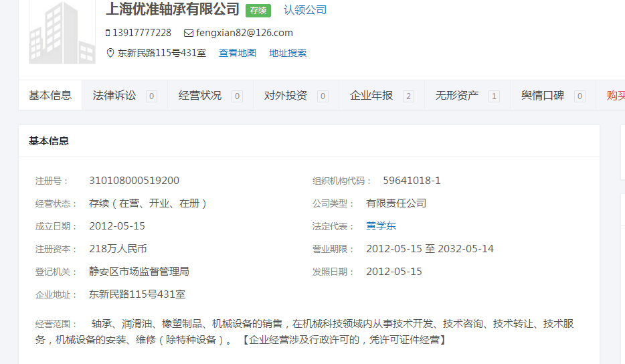Click the location pin icon
Image resolution: width=625 pixels, height=364 pixels.
click(x=110, y=53)
